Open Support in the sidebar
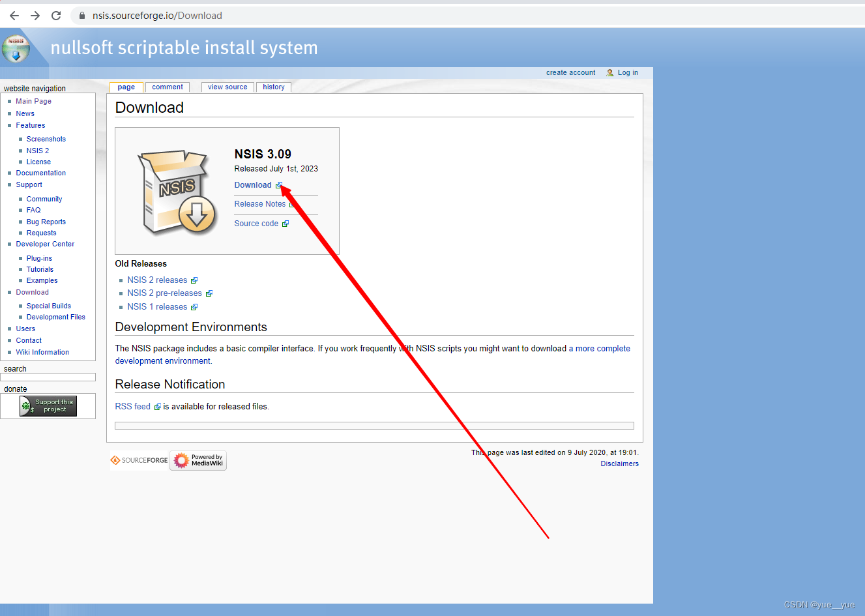The height and width of the screenshot is (616, 865). 29,185
